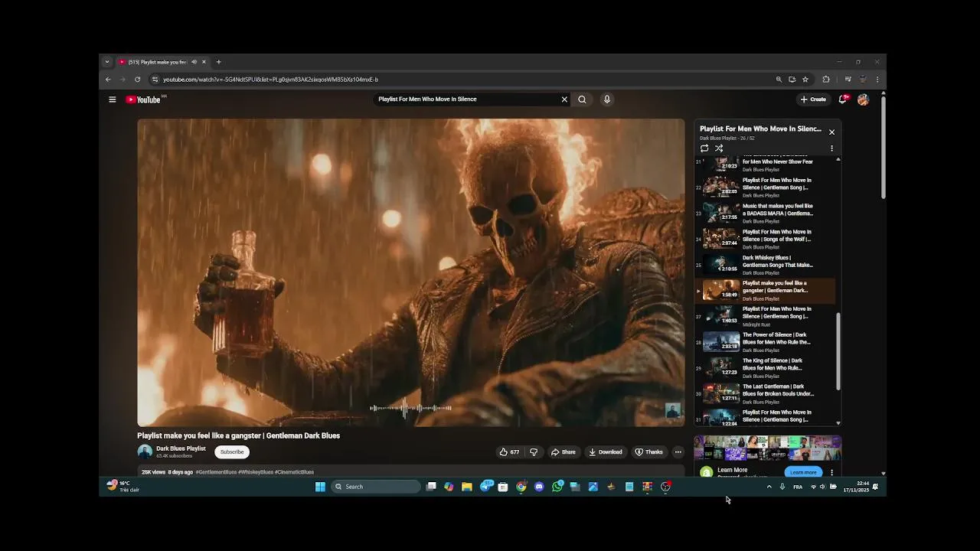Open YouTube notifications bell
This screenshot has width=980, height=551.
point(843,99)
